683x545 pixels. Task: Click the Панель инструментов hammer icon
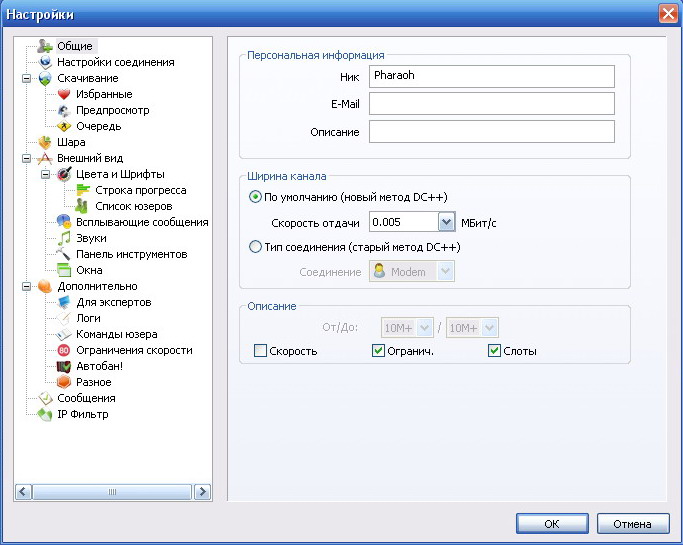click(x=64, y=254)
